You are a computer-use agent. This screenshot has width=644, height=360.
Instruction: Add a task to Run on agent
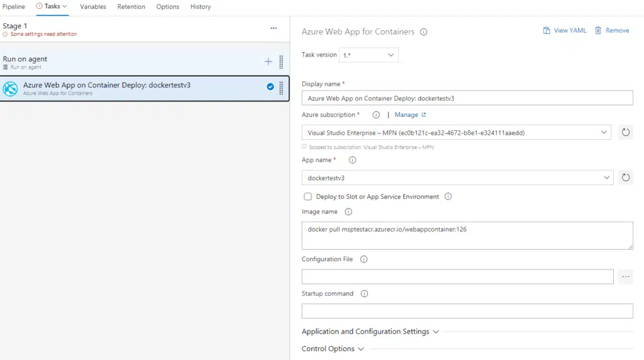(x=268, y=62)
